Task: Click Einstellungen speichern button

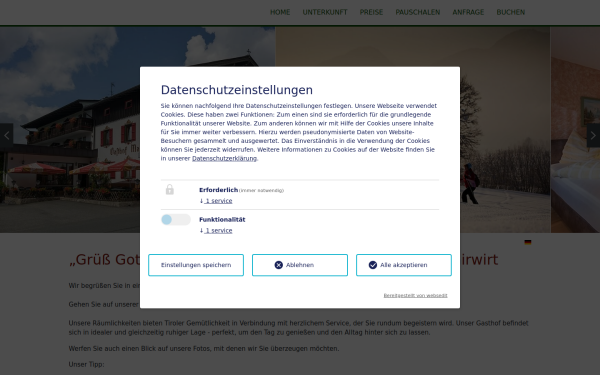Action: [x=196, y=265]
